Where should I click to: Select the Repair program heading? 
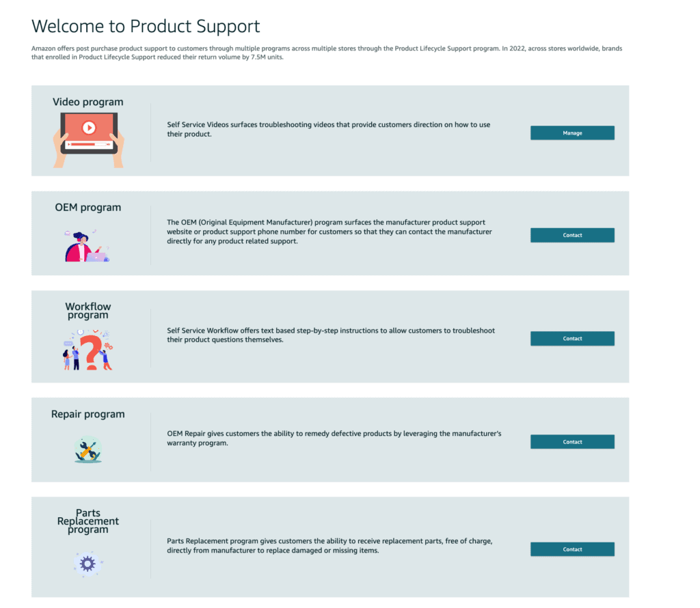(x=88, y=414)
